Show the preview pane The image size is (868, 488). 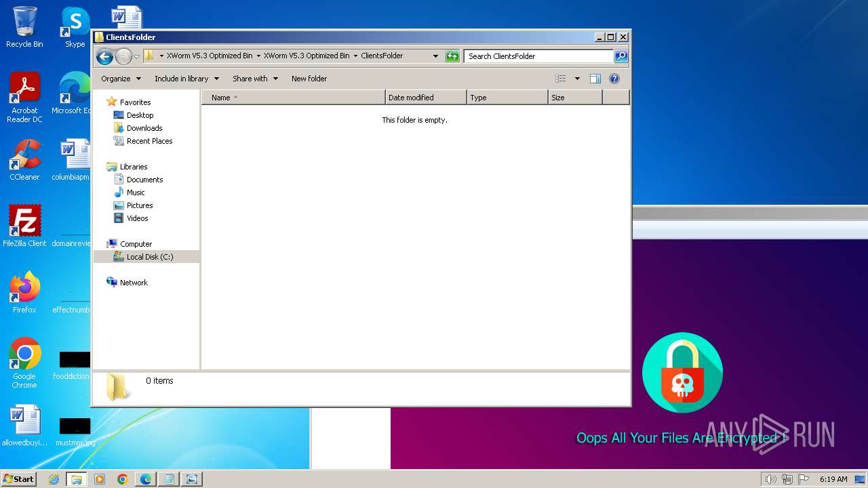pyautogui.click(x=595, y=79)
